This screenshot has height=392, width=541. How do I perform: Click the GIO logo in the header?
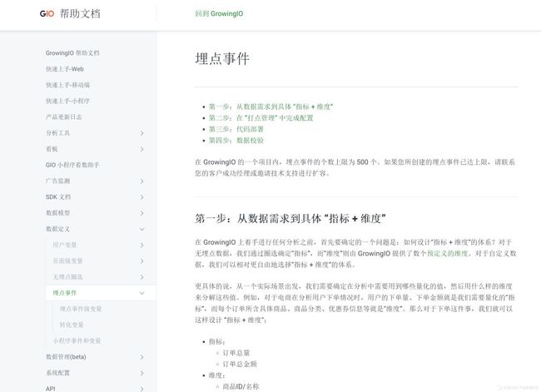click(47, 13)
